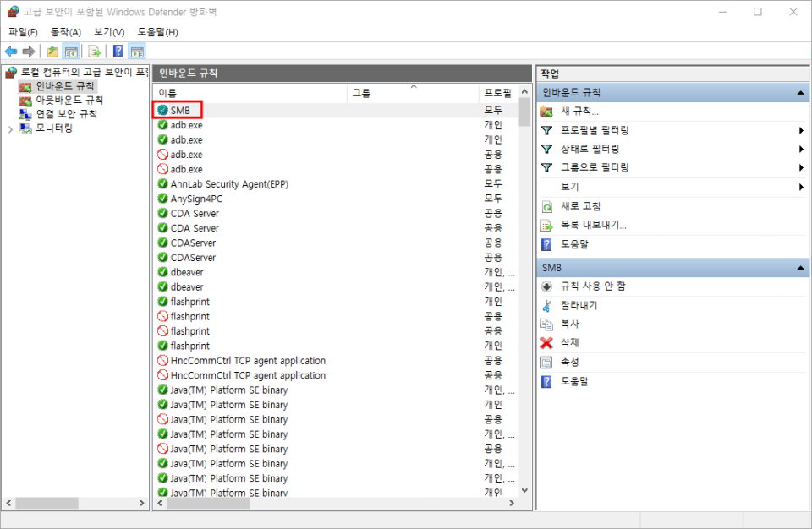This screenshot has height=529, width=812.
Task: Collapse the SMB actions section
Action: [801, 268]
